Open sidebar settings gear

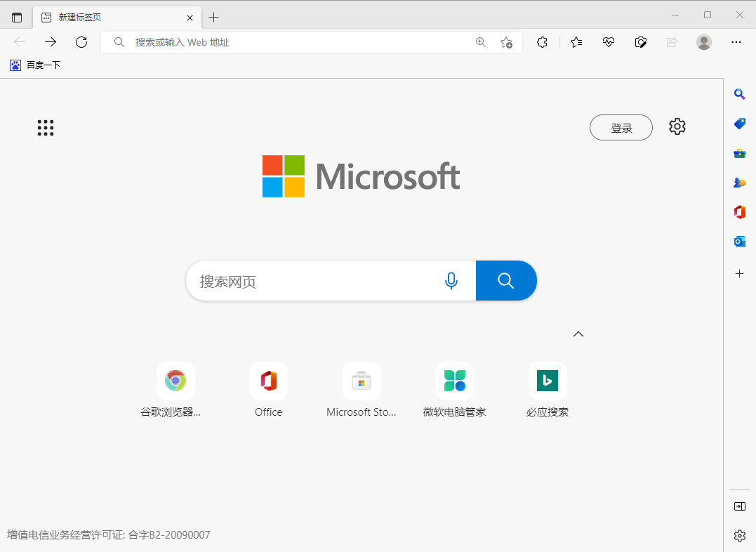point(740,536)
